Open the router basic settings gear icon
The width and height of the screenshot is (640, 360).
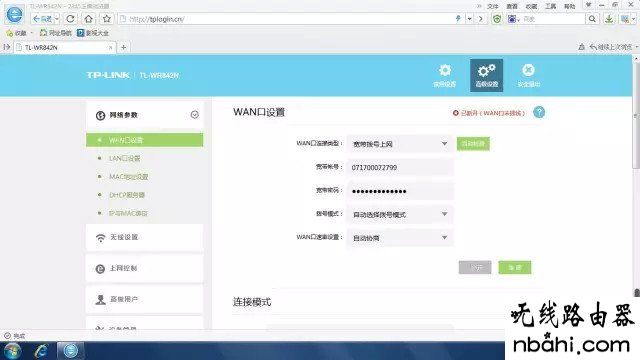tap(444, 71)
